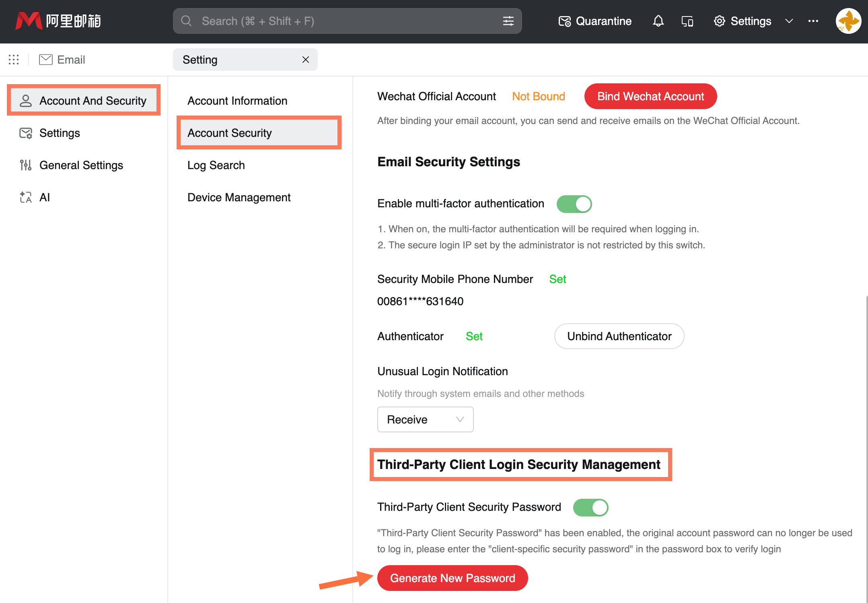Open the more options ellipsis menu
The image size is (868, 603).
(x=813, y=21)
